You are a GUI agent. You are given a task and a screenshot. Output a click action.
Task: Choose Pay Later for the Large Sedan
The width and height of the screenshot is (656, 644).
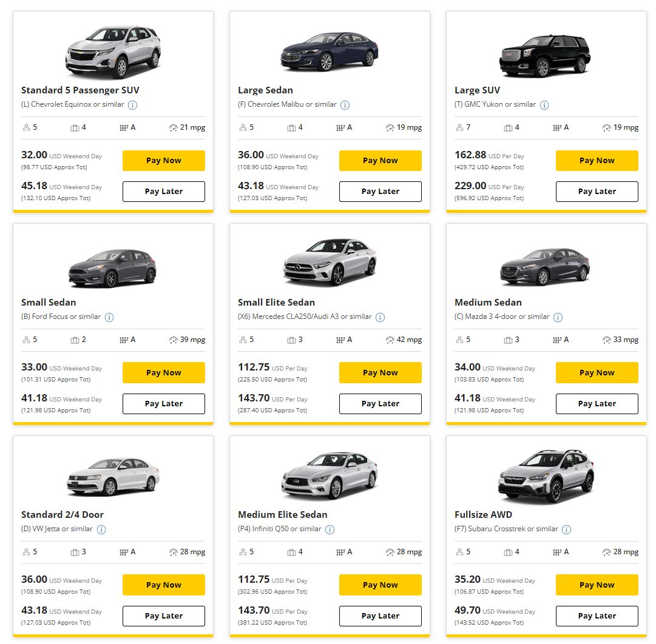[380, 191]
